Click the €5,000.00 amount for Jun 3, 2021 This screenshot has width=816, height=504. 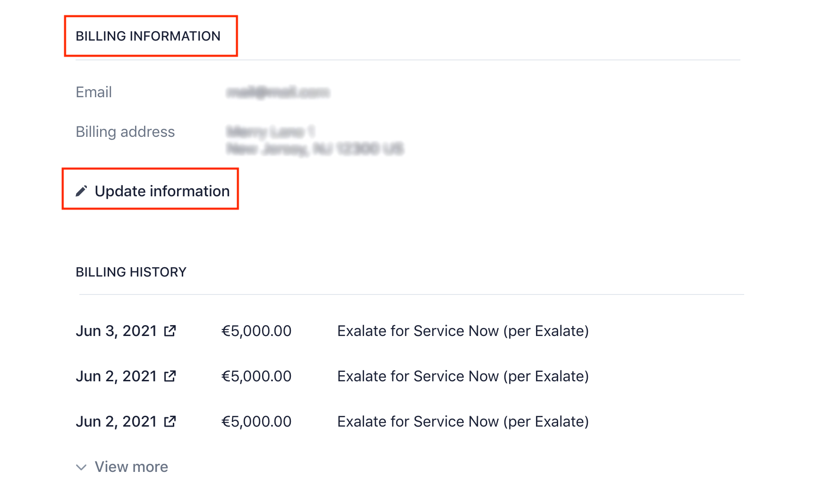pos(256,331)
